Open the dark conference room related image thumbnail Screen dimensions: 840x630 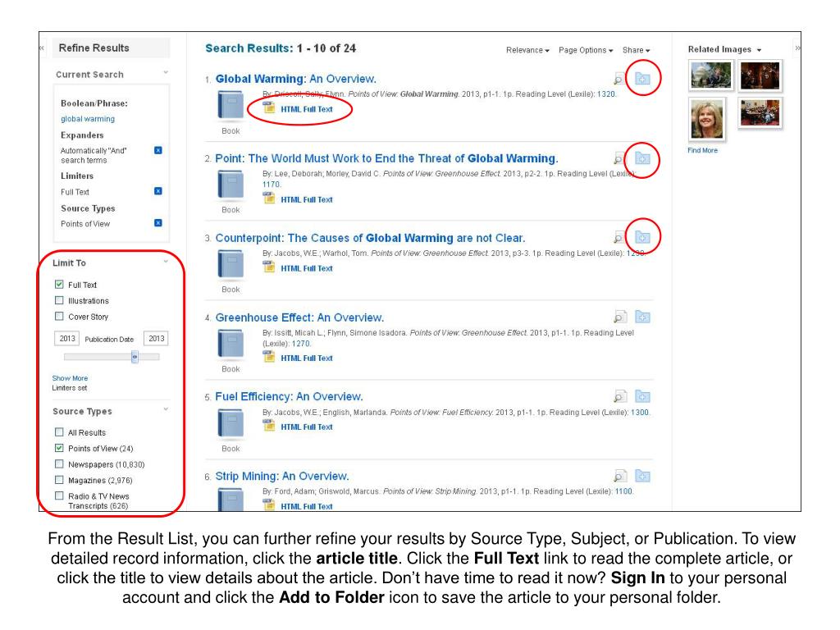(x=760, y=75)
